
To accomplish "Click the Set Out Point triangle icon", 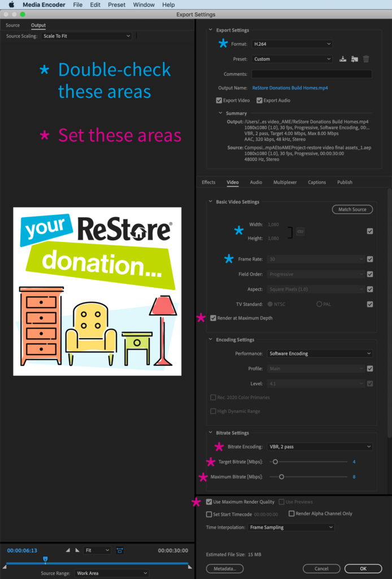I will [77, 550].
